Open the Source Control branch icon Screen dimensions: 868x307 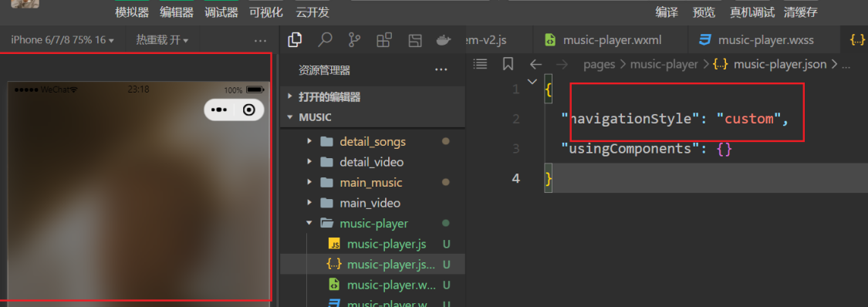point(354,40)
